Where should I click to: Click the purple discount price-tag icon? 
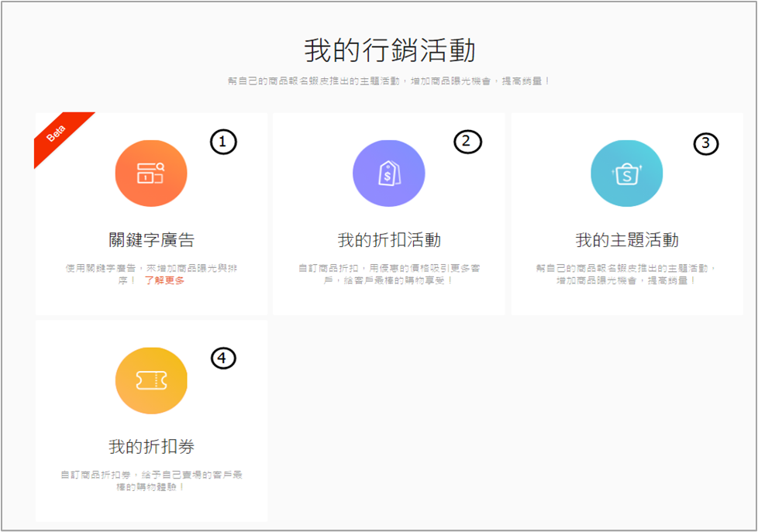389,173
